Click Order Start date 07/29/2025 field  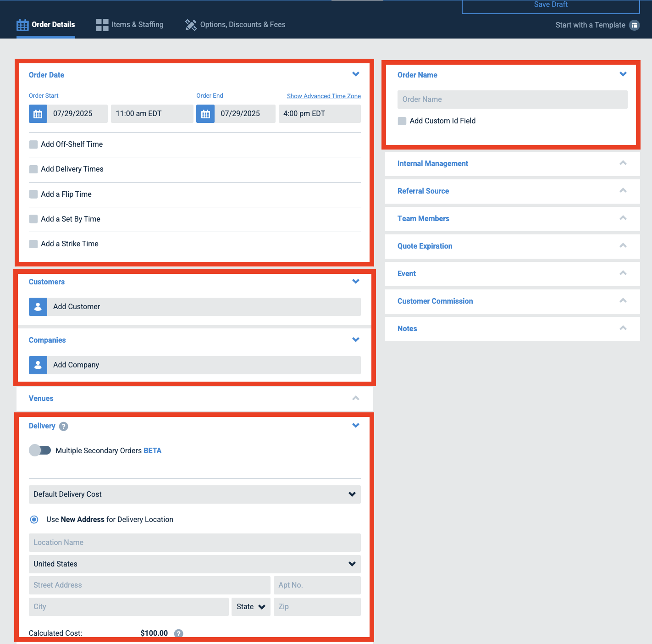point(77,114)
